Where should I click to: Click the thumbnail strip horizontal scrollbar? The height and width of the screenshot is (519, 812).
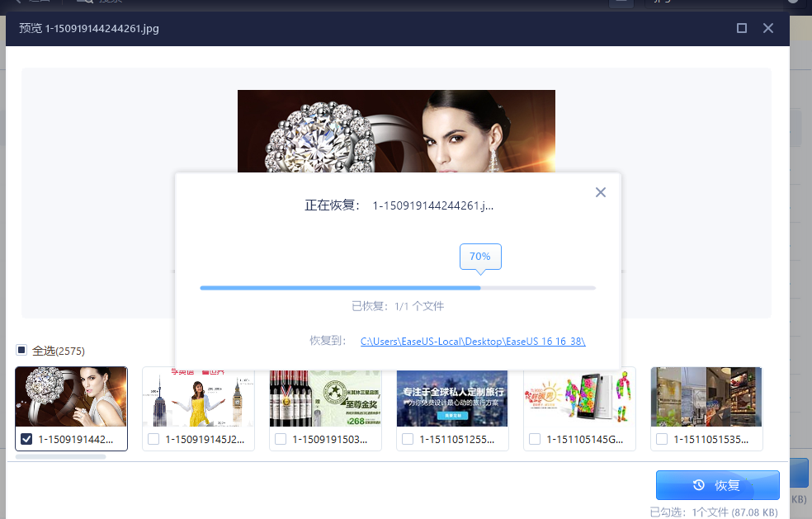pos(60,456)
